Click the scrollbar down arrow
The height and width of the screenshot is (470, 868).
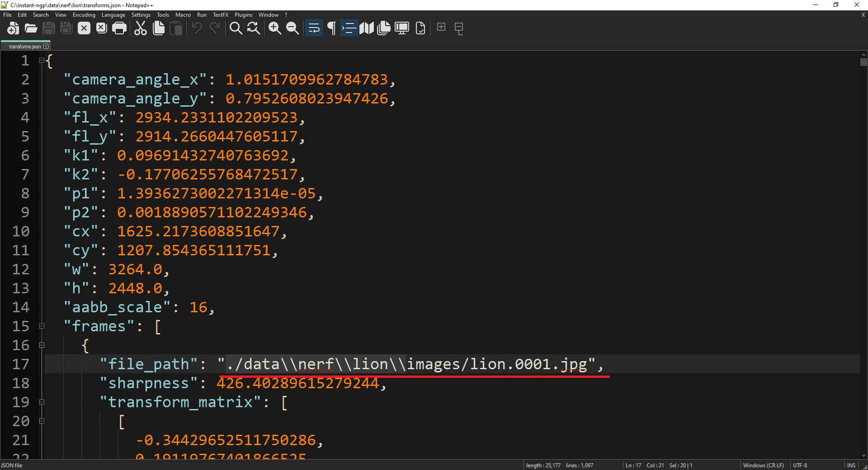pyautogui.click(x=863, y=456)
